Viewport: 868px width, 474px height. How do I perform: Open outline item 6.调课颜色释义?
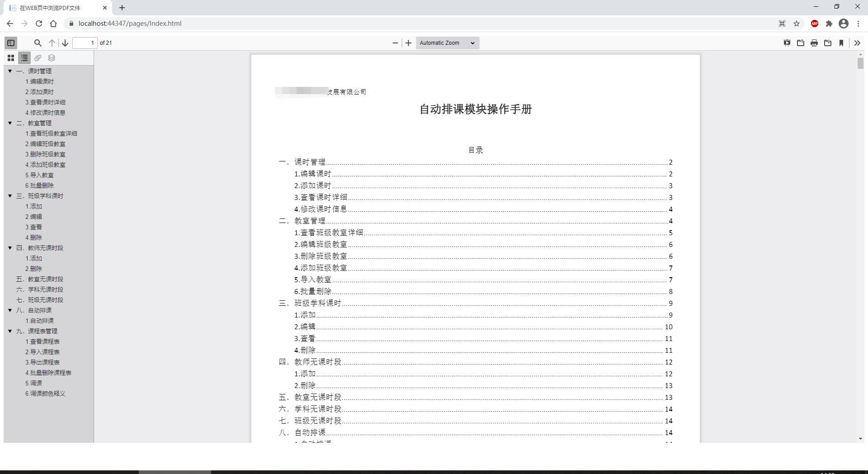(45, 393)
